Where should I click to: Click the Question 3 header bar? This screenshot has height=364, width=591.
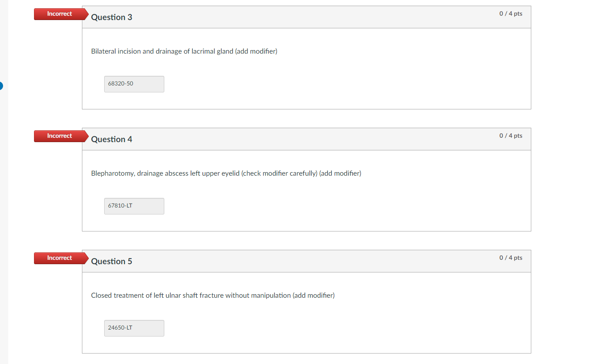point(306,17)
